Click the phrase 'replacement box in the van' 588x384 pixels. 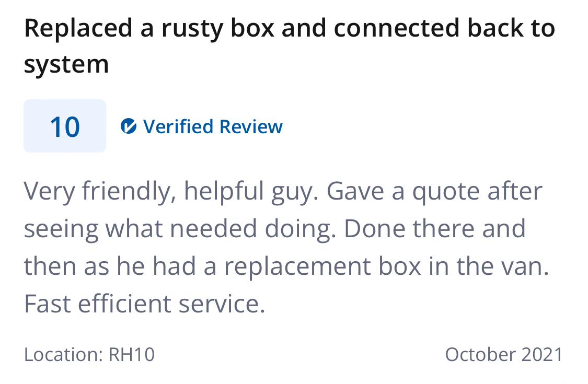tap(386, 266)
